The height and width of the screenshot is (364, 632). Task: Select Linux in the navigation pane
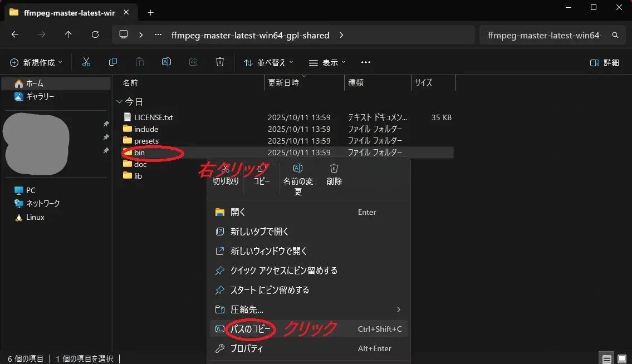[x=35, y=217]
